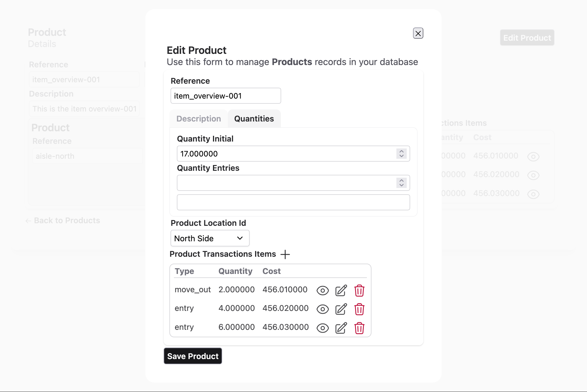Delete the entry with quantity 6.000000
Image resolution: width=587 pixels, height=392 pixels.
click(359, 328)
